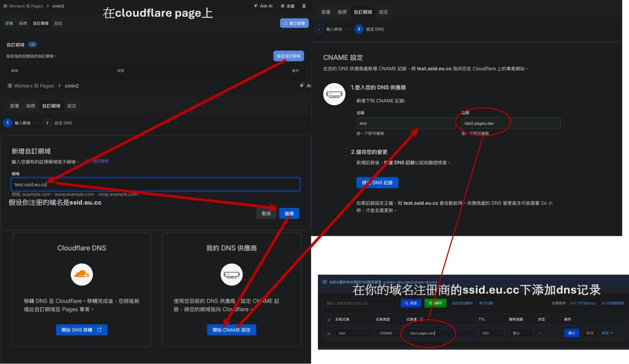The height and width of the screenshot is (364, 629).
Task: Select 自訂網域 tab in the panel with 建立部署
Action: pyautogui.click(x=41, y=23)
